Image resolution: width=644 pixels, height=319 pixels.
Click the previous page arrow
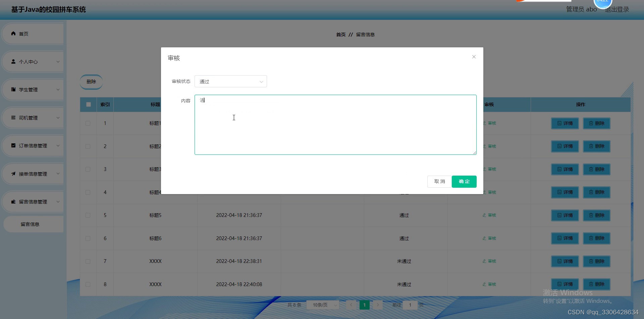[351, 305]
